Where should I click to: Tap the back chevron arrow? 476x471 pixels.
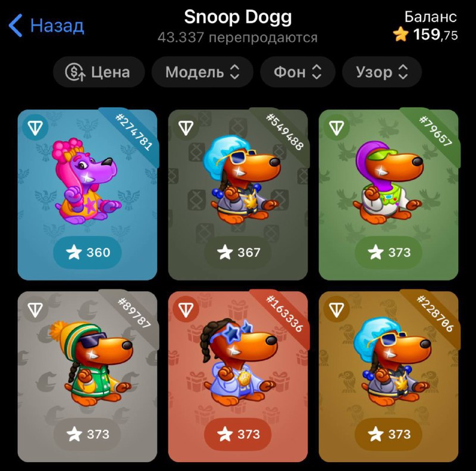15,25
